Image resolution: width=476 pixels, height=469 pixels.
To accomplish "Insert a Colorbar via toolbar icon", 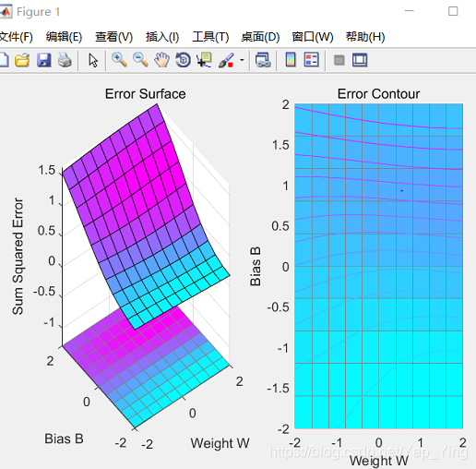I will (291, 60).
